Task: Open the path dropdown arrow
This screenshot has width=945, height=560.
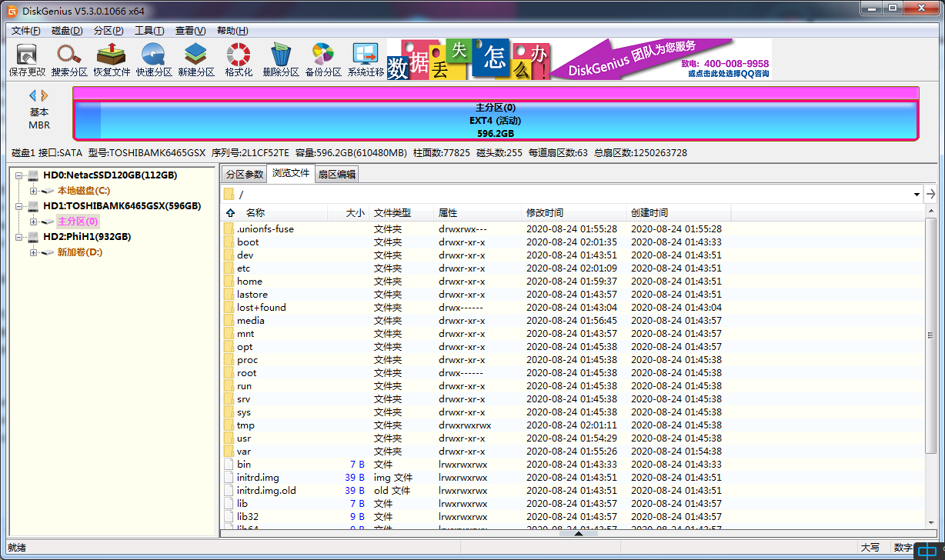Action: (917, 195)
